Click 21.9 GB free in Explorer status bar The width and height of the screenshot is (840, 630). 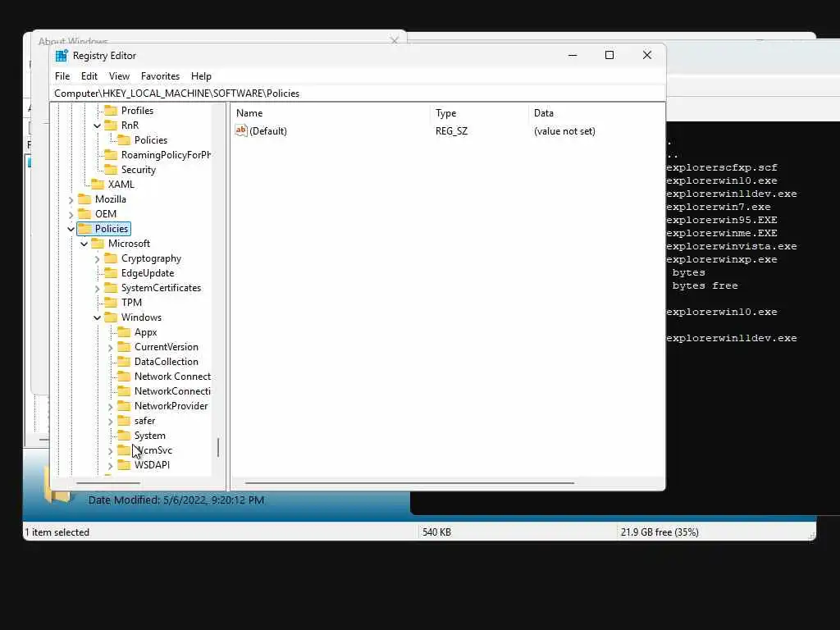[x=660, y=532]
